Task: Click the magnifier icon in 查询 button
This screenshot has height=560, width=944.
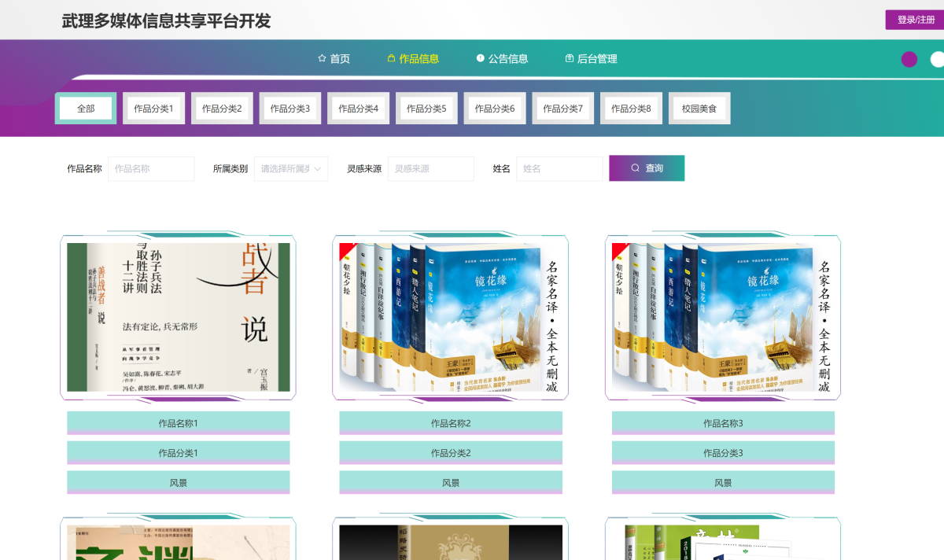Action: click(x=636, y=168)
